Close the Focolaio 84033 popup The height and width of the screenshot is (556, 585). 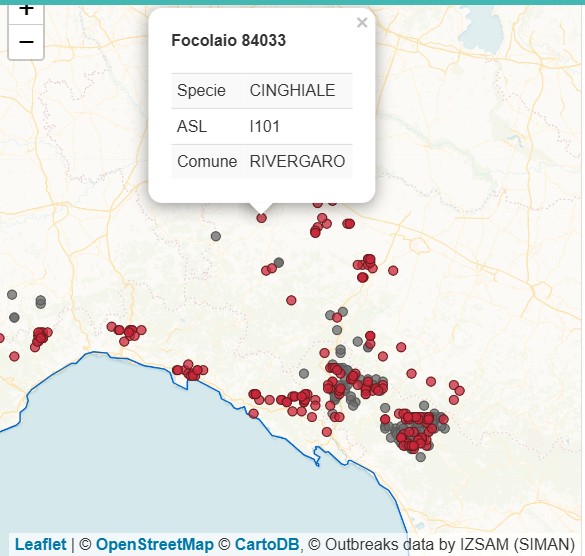362,23
